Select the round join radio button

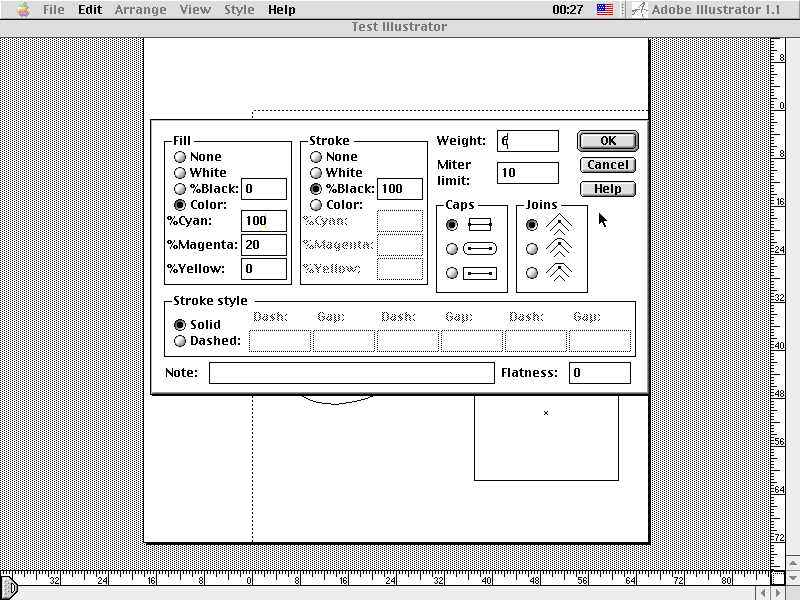pyautogui.click(x=532, y=248)
